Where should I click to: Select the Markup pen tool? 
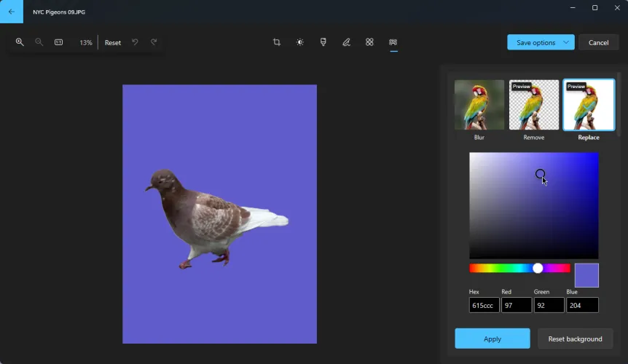(x=347, y=42)
